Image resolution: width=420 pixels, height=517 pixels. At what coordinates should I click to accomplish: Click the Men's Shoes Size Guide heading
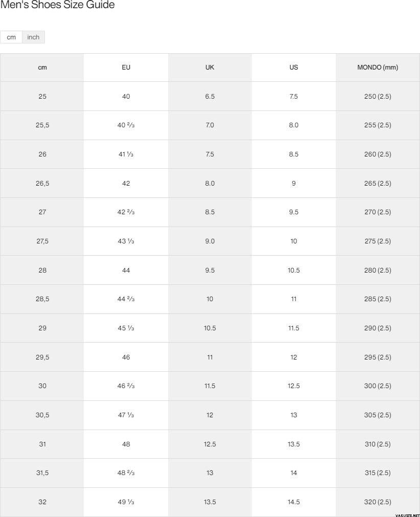point(57,5)
